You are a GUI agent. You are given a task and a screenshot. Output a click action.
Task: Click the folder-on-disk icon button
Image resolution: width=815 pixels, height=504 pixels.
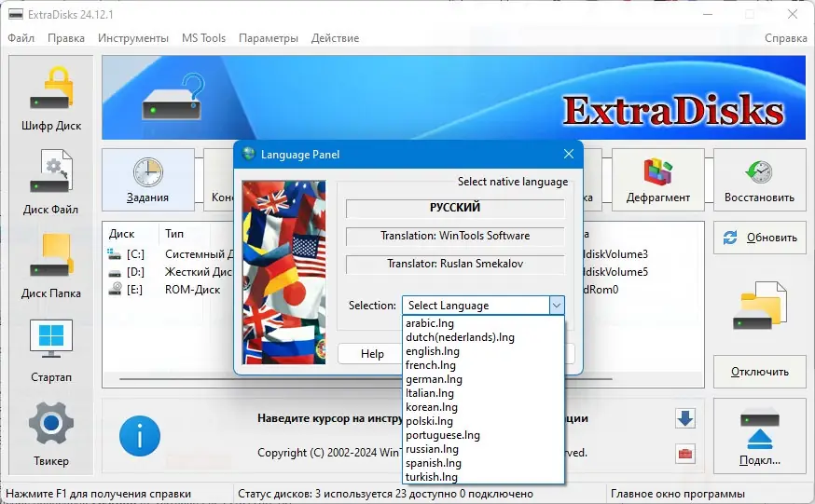click(759, 306)
